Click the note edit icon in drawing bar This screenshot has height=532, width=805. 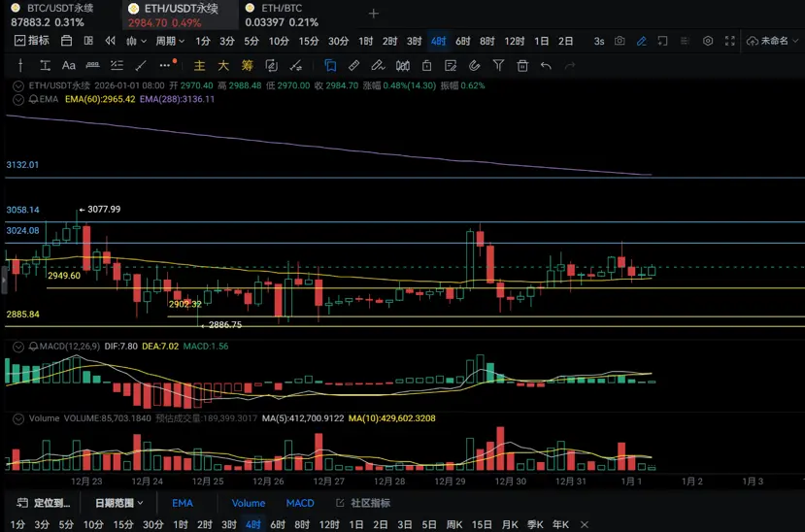point(451,65)
